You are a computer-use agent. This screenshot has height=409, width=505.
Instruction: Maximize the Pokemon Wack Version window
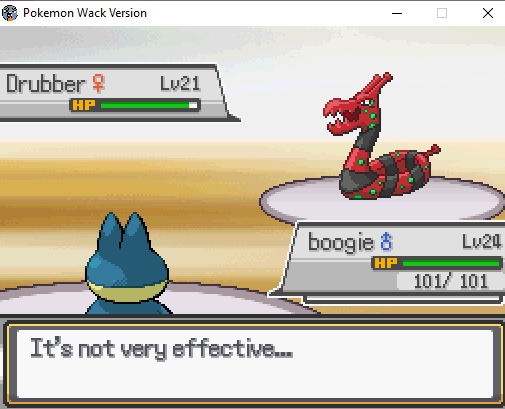442,13
